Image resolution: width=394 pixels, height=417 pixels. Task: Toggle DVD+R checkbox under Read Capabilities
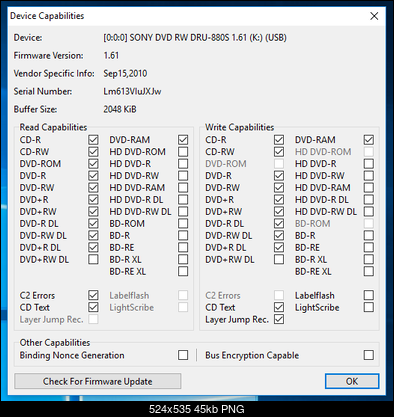coord(93,200)
